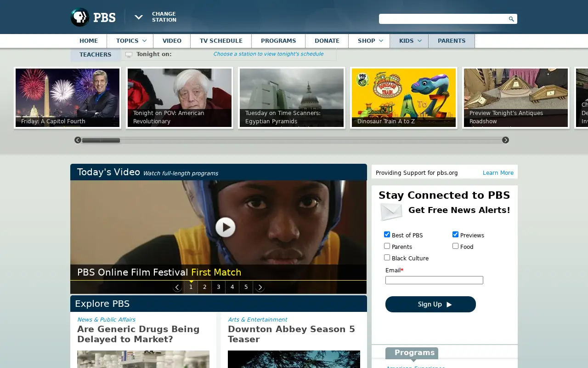Open the Generic Drugs article headline
The image size is (588, 368).
(x=138, y=334)
